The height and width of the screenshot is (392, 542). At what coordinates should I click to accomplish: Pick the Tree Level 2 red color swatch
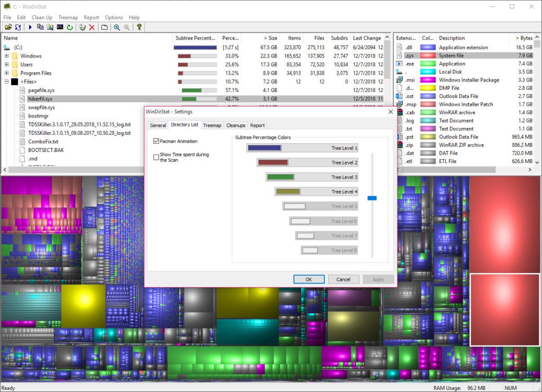273,162
